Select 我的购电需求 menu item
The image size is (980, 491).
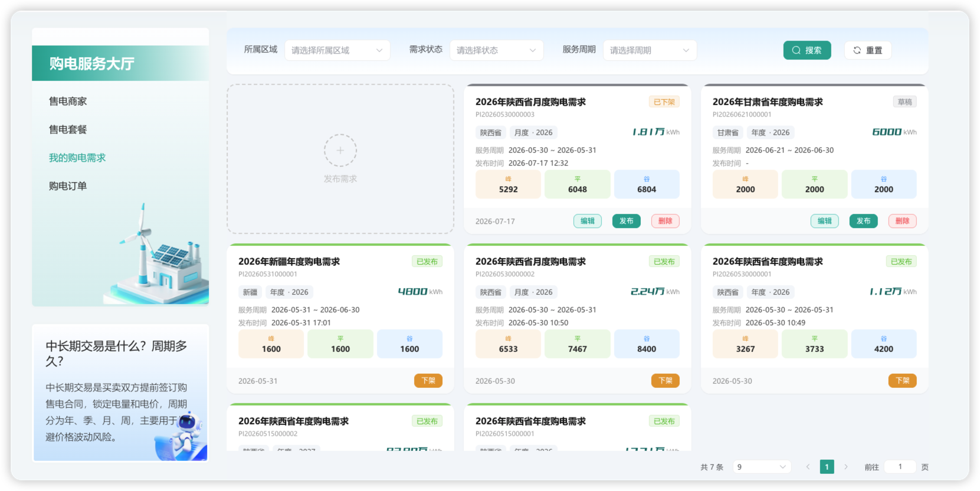pos(77,158)
